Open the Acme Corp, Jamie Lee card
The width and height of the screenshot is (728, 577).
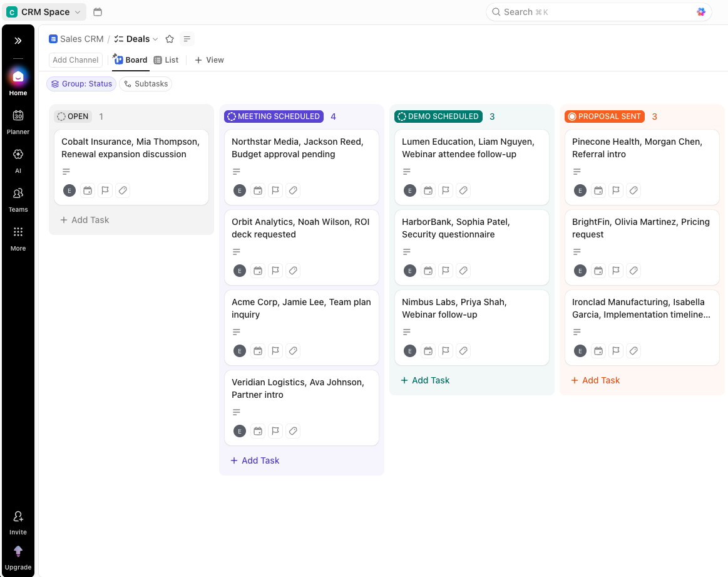302,328
